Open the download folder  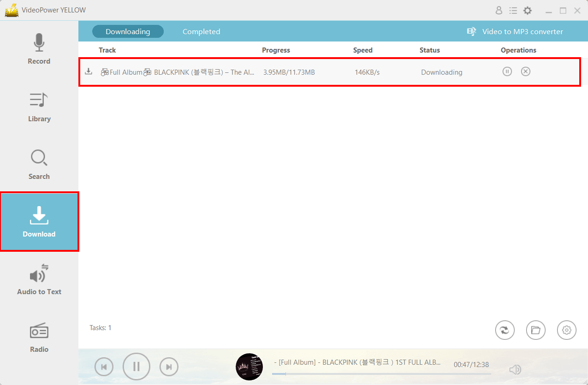536,330
